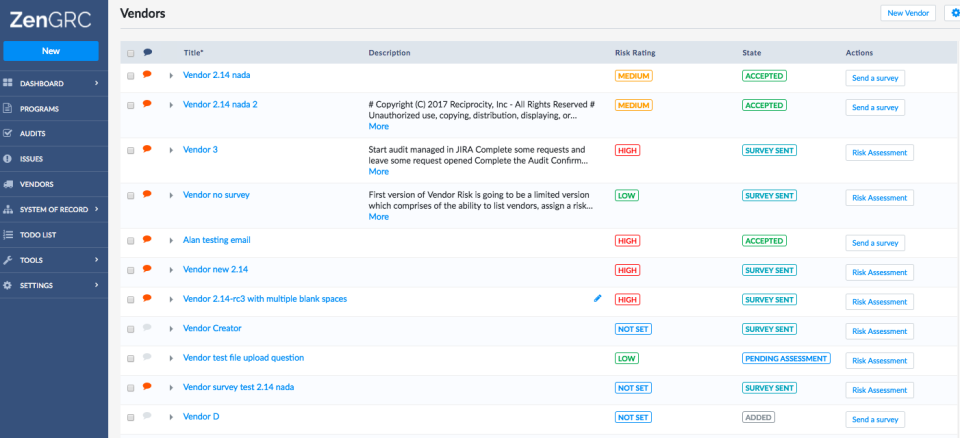
Task: Click More under Vendor 3 description
Action: 378,171
